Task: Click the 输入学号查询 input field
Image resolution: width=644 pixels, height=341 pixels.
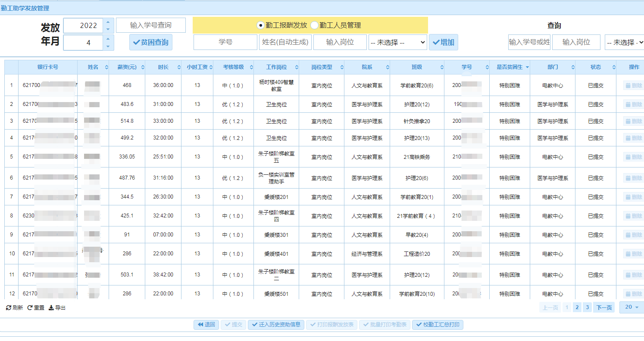Action: 150,25
